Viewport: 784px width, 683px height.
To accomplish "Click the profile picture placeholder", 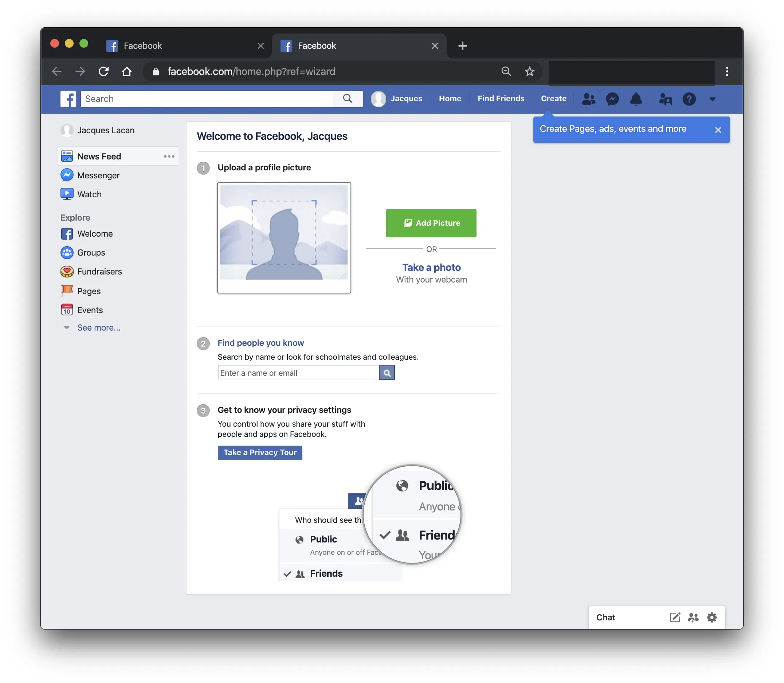I will 284,238.
